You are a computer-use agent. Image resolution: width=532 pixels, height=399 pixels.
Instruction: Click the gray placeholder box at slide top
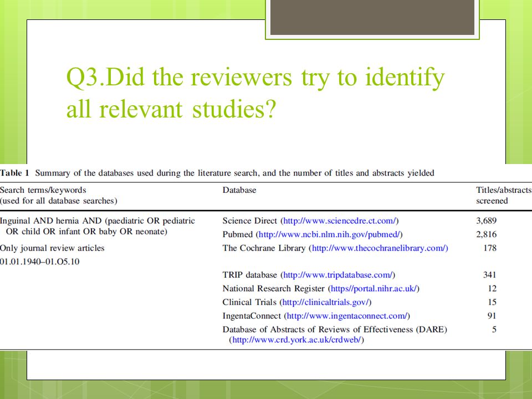point(372,17)
